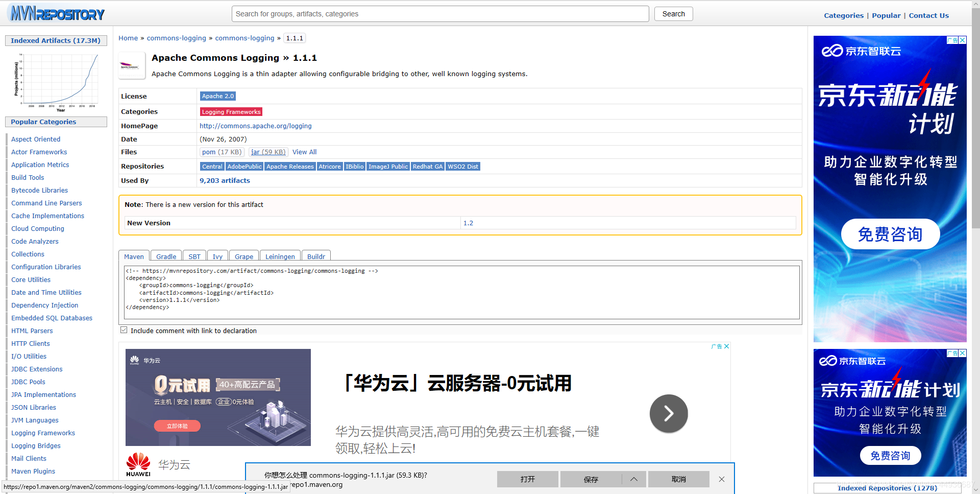This screenshot has height=494, width=980.
Task: Click the 打开 (Open) download button
Action: coord(527,479)
